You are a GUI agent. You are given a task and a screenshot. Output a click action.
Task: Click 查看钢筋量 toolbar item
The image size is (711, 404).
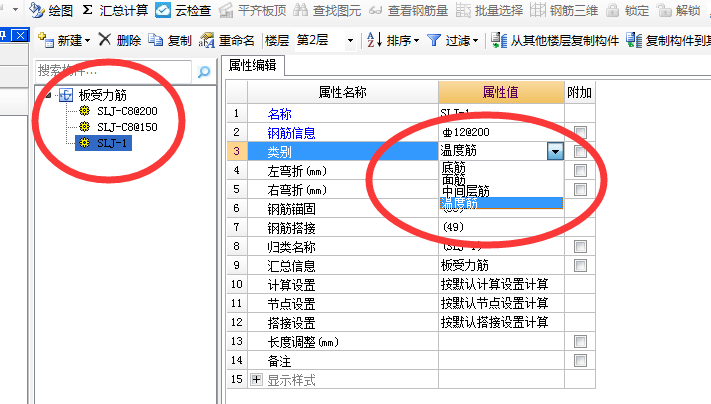click(x=408, y=10)
